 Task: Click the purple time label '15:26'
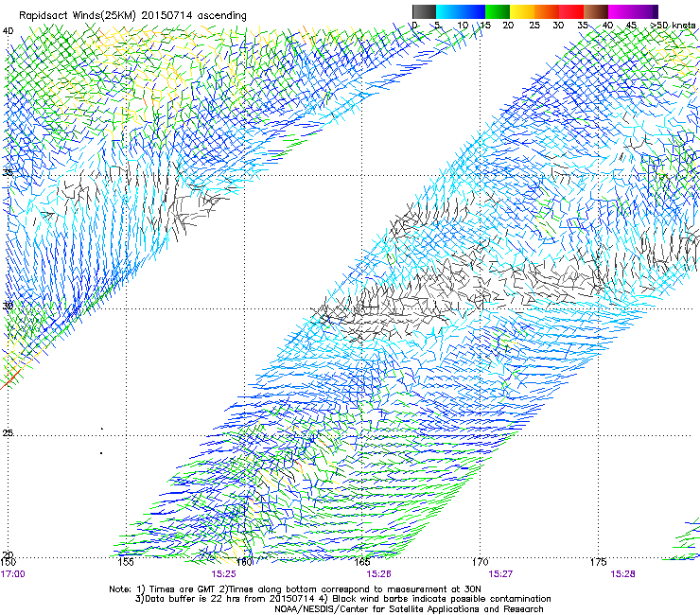378,574
